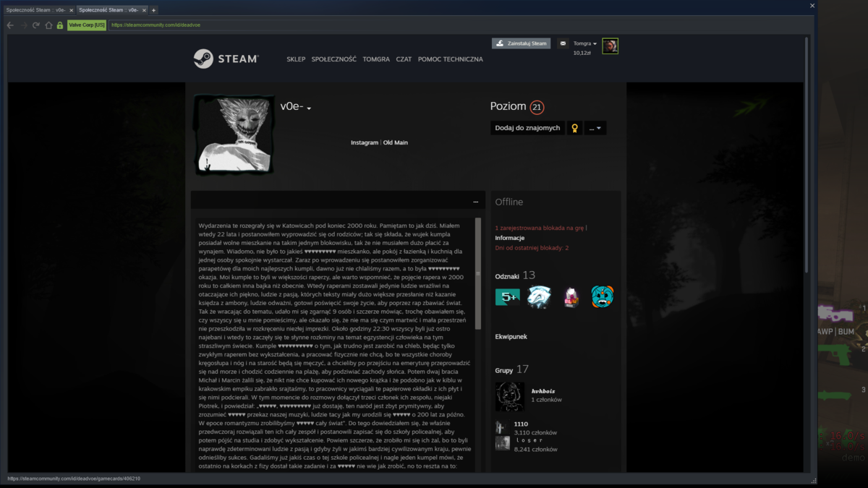Expand the Tomgra account dropdown
868x488 pixels.
coord(585,43)
